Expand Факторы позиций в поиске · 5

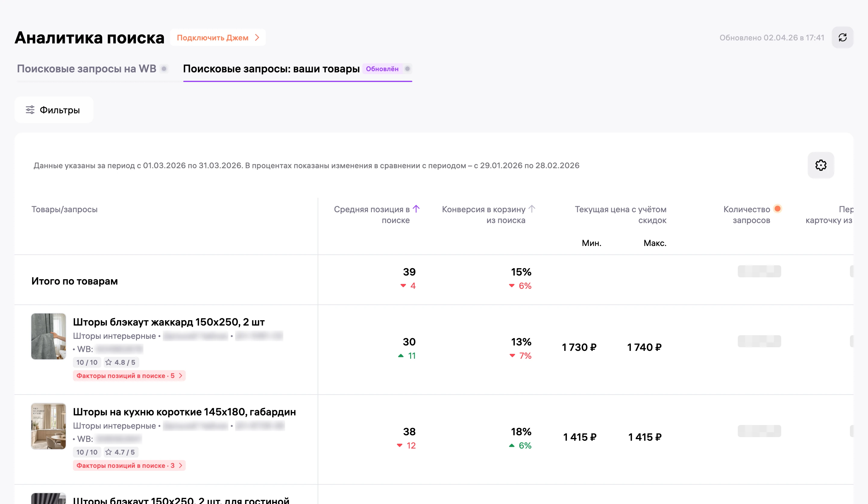coord(129,376)
